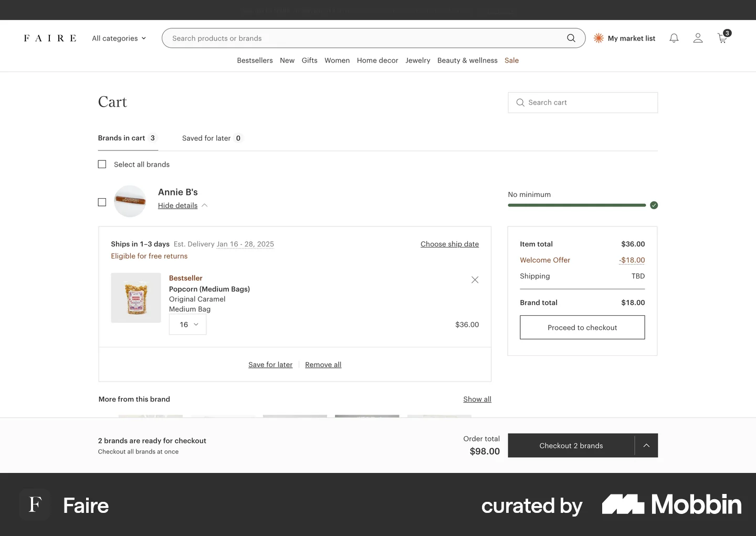This screenshot has height=536, width=756.
Task: Click the green no-minimum checkmark icon
Action: pos(654,205)
